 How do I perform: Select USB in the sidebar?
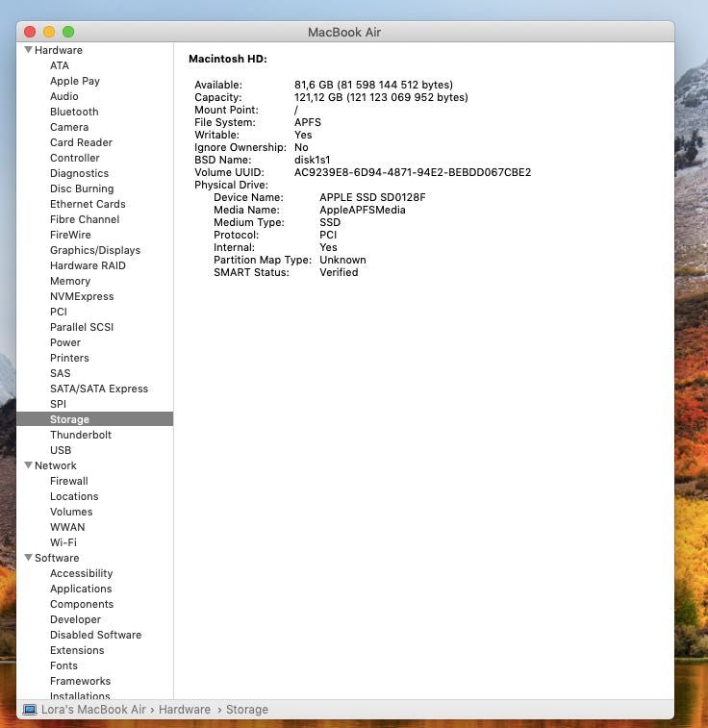(61, 450)
